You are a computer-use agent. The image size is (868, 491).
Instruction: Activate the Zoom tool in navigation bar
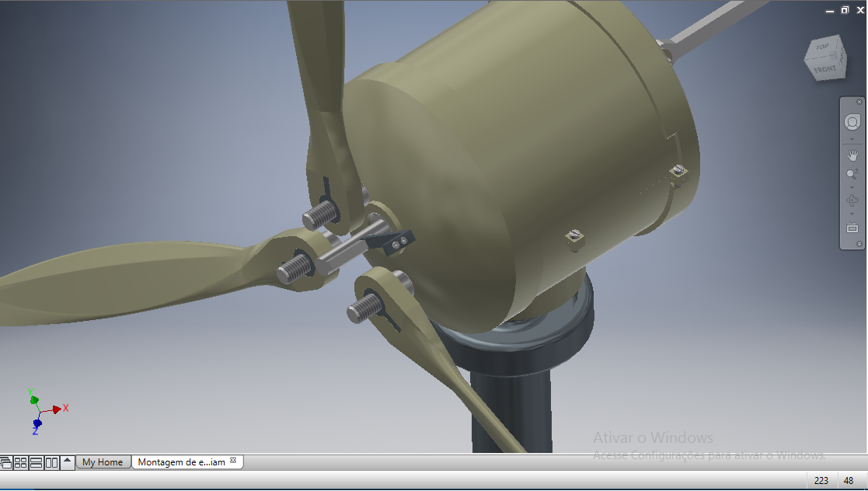[x=852, y=174]
